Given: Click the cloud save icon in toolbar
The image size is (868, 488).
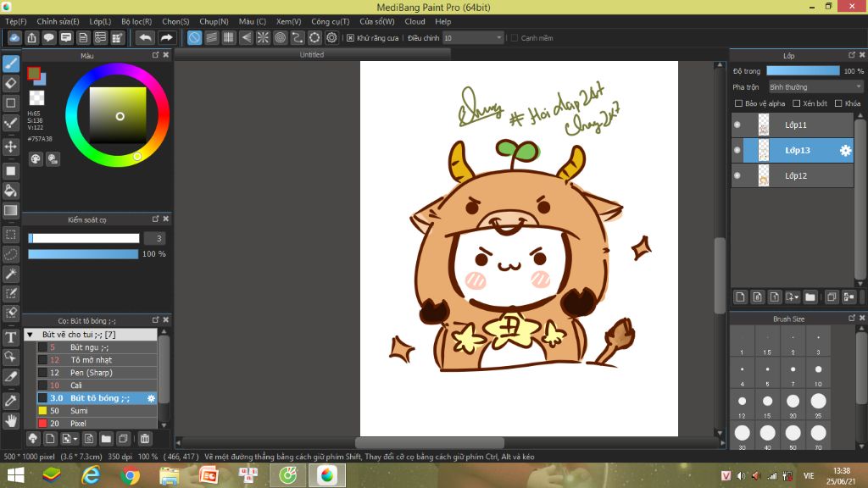Looking at the screenshot, I should click(x=14, y=37).
